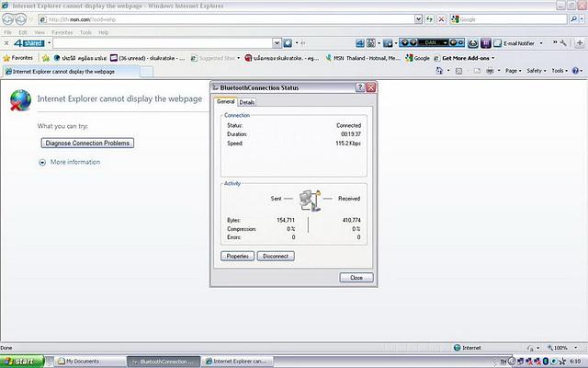Image resolution: width=588 pixels, height=368 pixels.
Task: Click the Properties button
Action: click(x=237, y=256)
